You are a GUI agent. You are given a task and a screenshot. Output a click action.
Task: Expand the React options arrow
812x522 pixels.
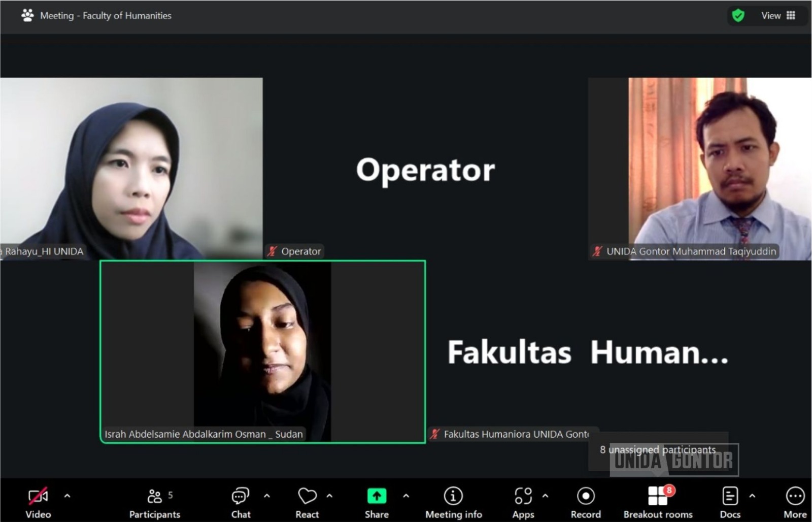[329, 496]
